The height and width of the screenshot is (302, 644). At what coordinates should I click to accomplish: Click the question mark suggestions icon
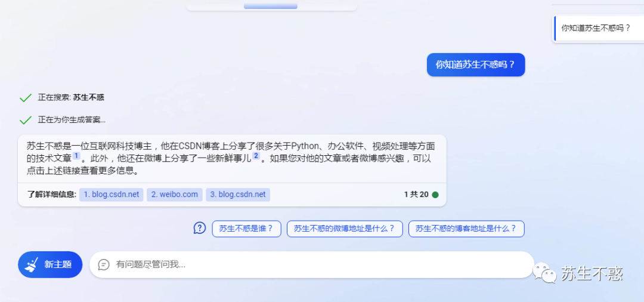pyautogui.click(x=200, y=228)
